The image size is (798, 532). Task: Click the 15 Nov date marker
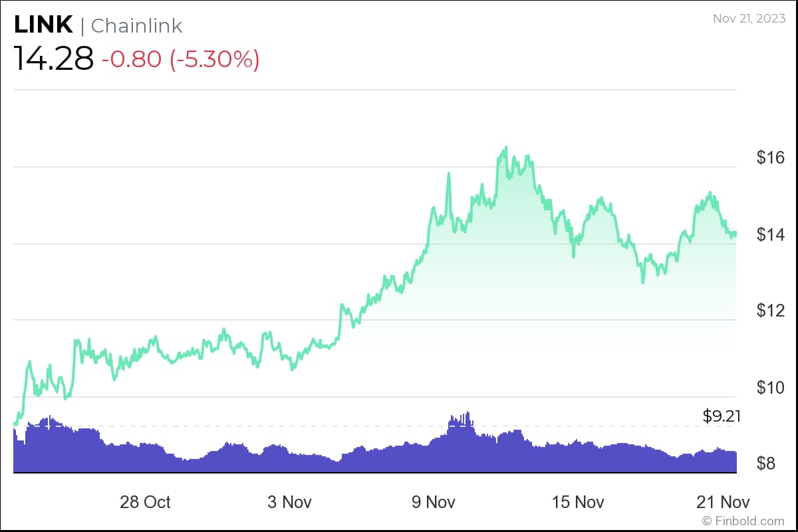(x=578, y=502)
